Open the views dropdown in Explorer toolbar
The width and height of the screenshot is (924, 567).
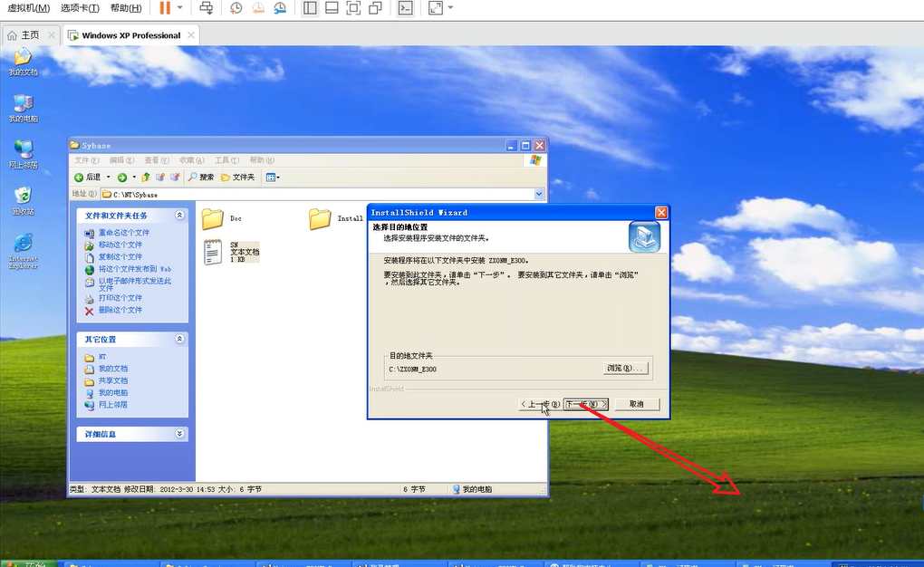273,178
